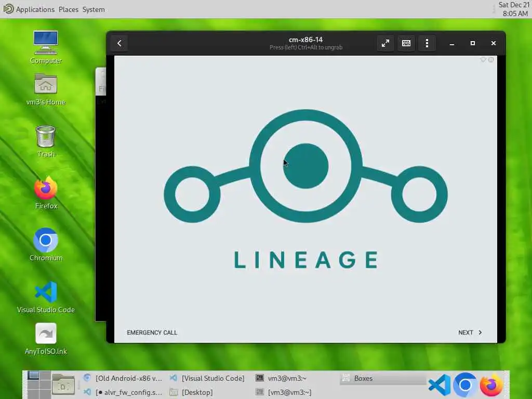The image size is (532, 399).
Task: Click the Lineage logo center dot
Action: 305,166
